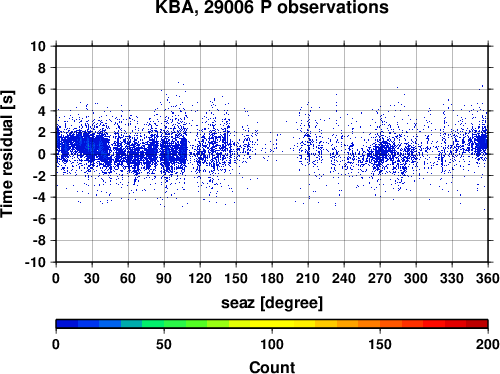Click the x-axis tick label 270
Screen dimensions: 500x374
coord(380,278)
